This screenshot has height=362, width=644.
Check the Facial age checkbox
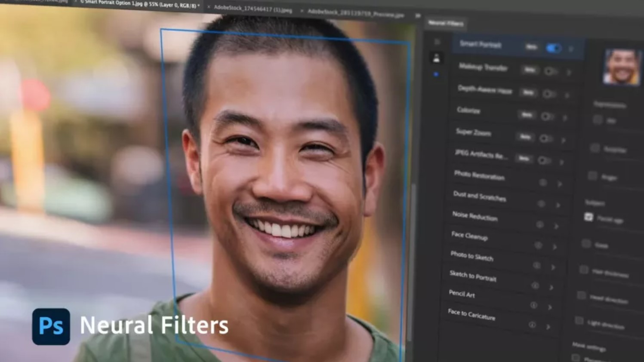[x=589, y=217]
